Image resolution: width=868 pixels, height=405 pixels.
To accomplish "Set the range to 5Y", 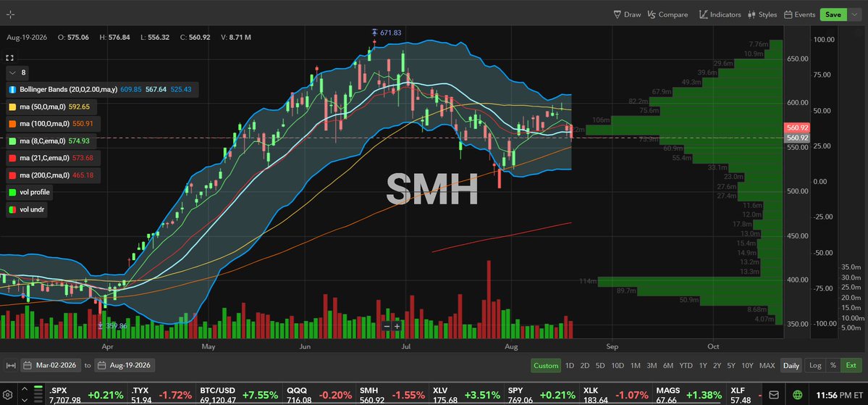I will coord(731,366).
